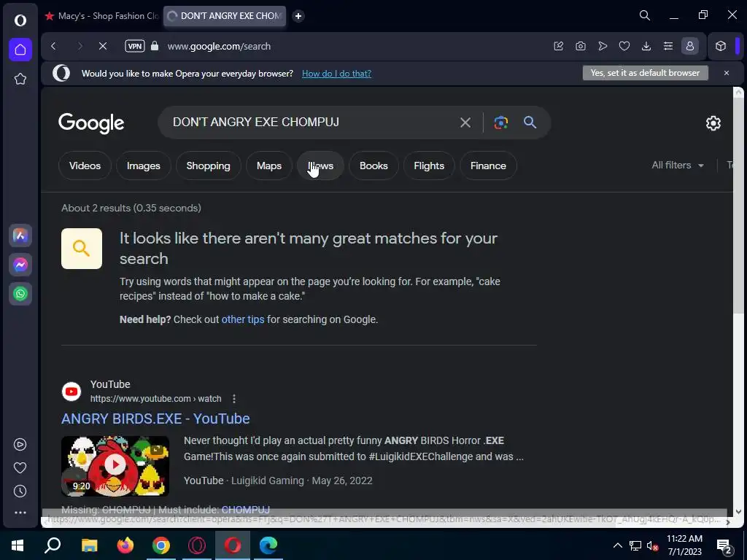
Task: Launch Microsoft Edge from taskbar
Action: [268, 545]
